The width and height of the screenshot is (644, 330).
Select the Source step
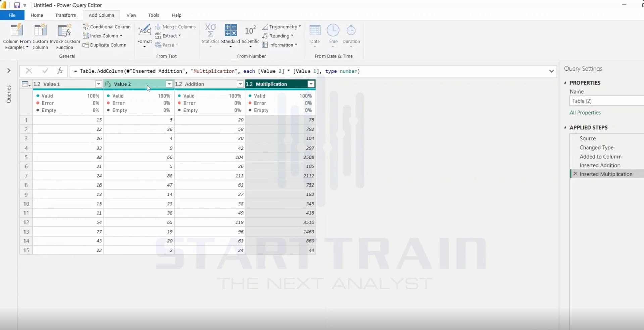588,138
